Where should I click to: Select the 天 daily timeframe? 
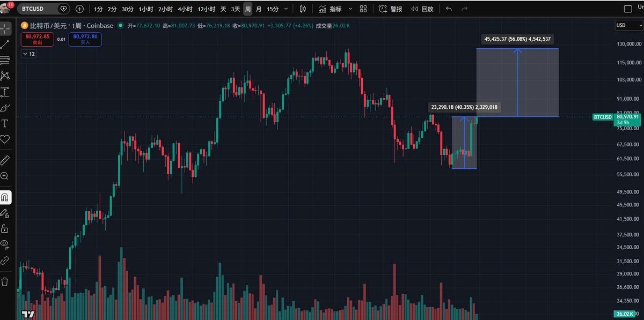coord(223,9)
